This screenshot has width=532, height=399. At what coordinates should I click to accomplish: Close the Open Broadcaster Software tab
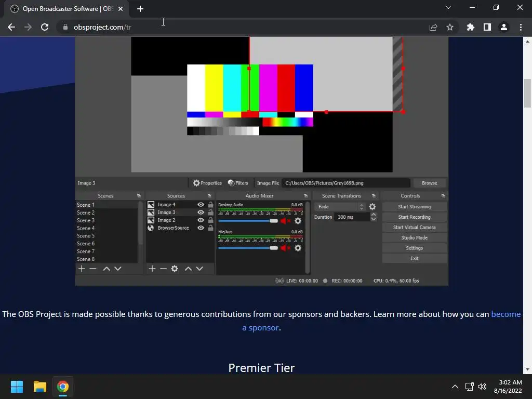121,9
